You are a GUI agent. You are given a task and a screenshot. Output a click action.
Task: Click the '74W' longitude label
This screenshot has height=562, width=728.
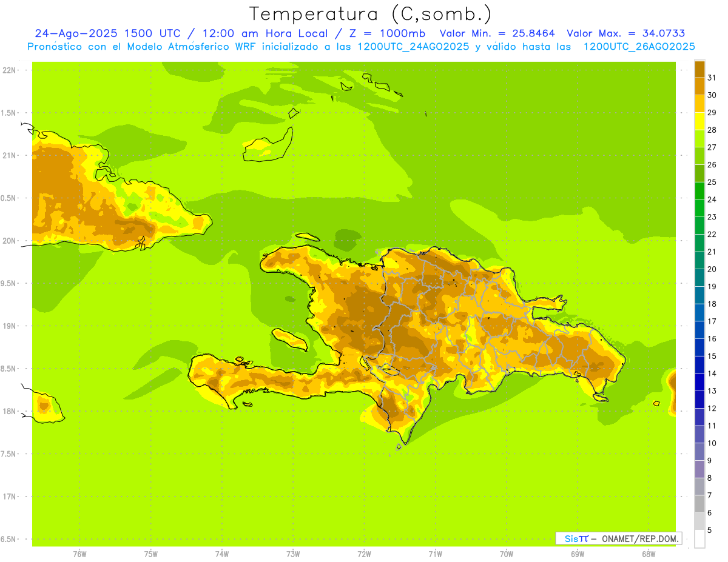(x=221, y=554)
